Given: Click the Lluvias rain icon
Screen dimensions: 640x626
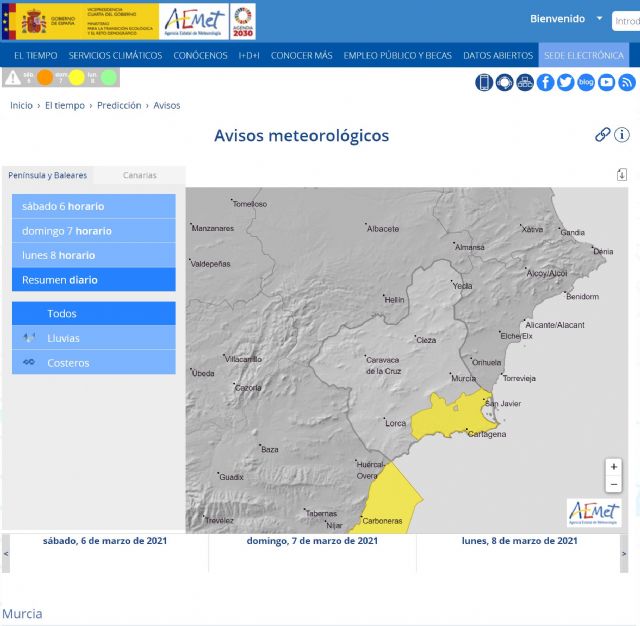Looking at the screenshot, I should pos(29,337).
